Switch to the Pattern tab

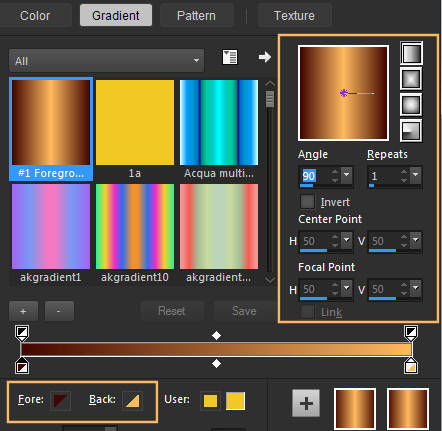tap(196, 15)
